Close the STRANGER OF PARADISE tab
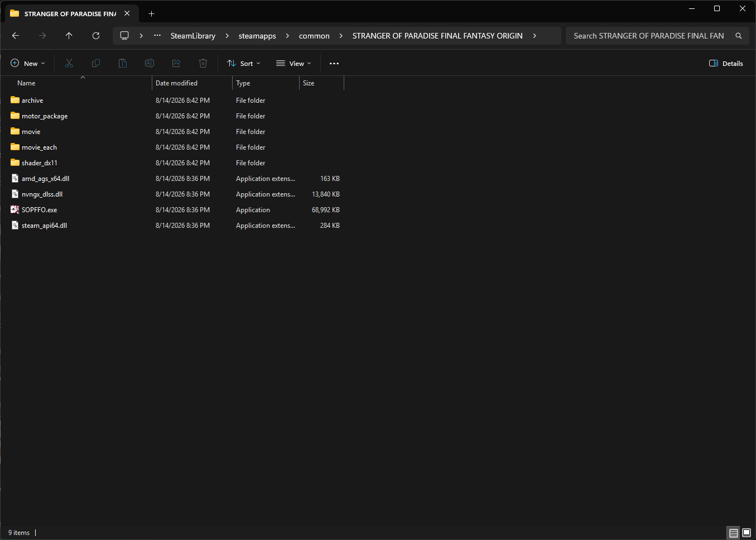Screen dimensions: 756x540 pyautogui.click(x=127, y=13)
